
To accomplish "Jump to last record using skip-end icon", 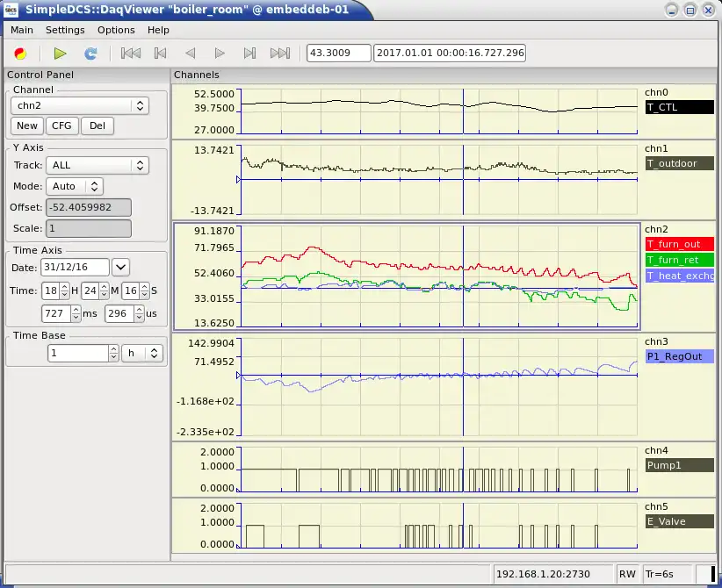I will [280, 54].
